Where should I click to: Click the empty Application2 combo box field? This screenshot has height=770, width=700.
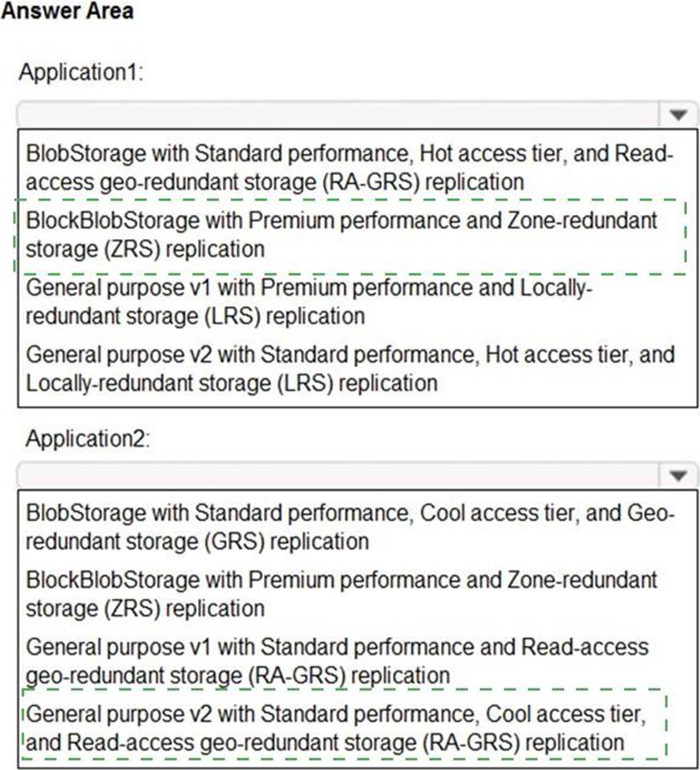point(337,476)
